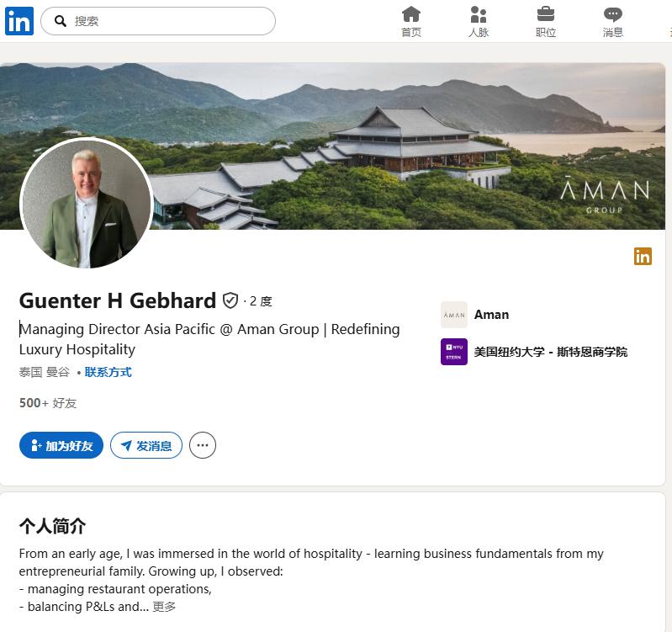Click the LinkedIn home logo
Screen dimensions: 672x632
[x=19, y=21]
